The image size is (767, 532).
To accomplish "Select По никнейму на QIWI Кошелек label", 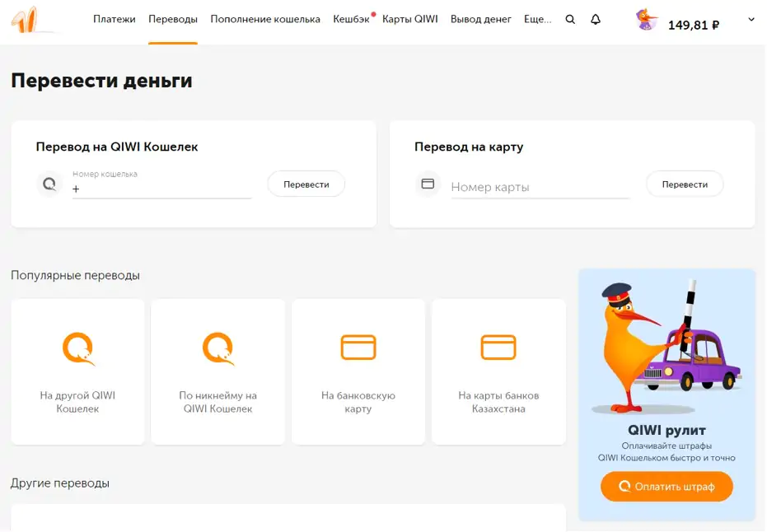I will pyautogui.click(x=218, y=402).
